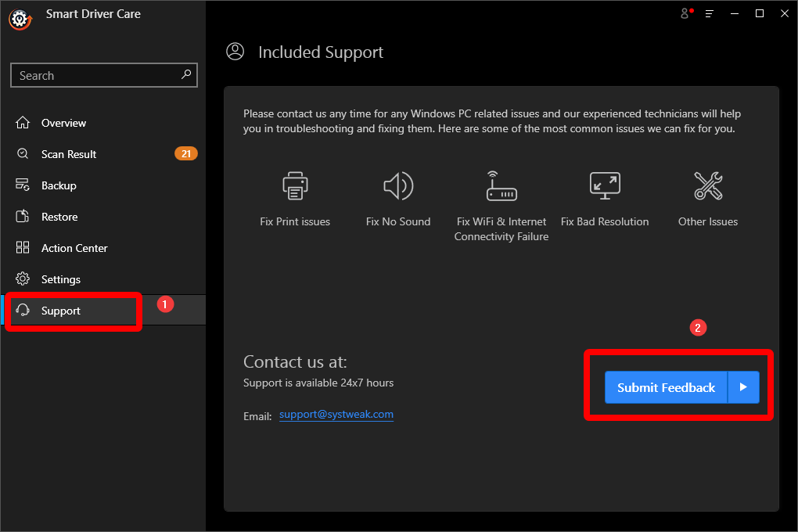Click the search magnifier icon
The height and width of the screenshot is (532, 798).
tap(186, 75)
